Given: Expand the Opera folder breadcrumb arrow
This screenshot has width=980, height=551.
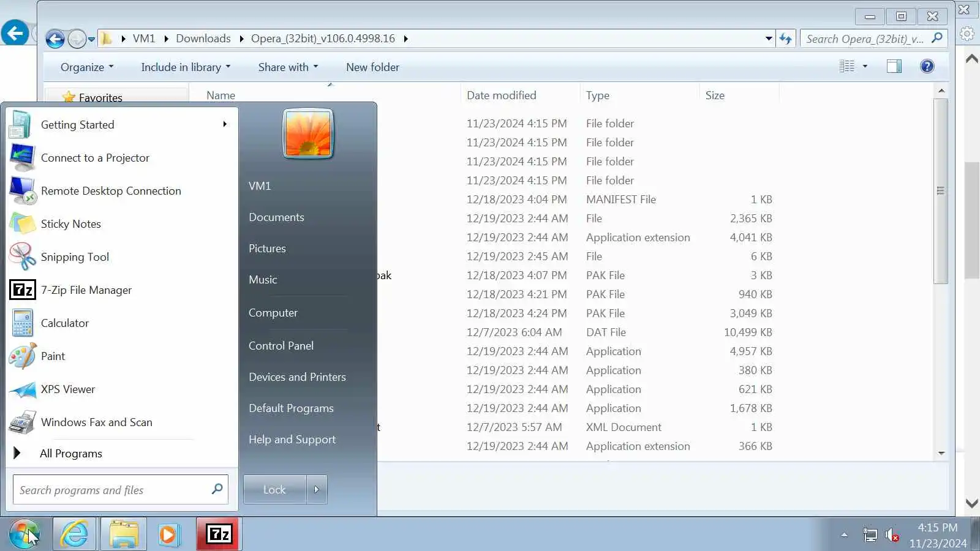Looking at the screenshot, I should tap(405, 39).
